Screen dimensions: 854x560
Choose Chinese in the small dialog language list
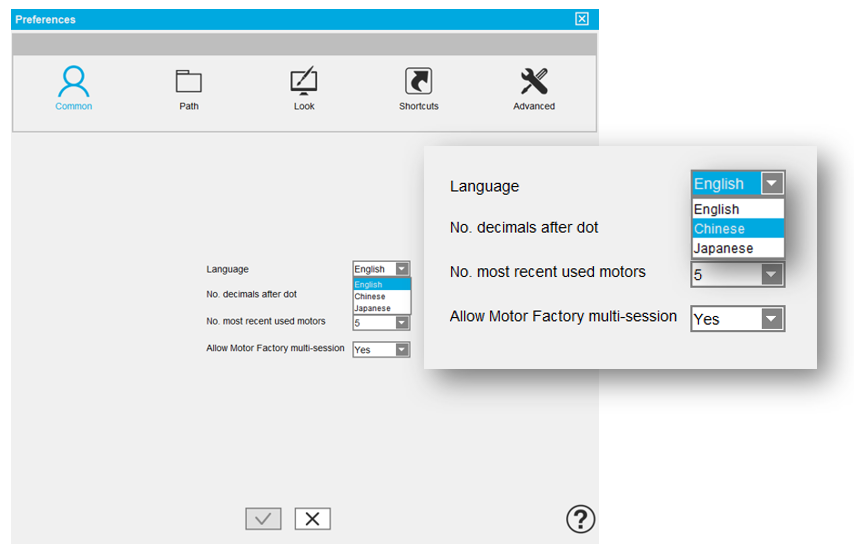click(x=370, y=297)
